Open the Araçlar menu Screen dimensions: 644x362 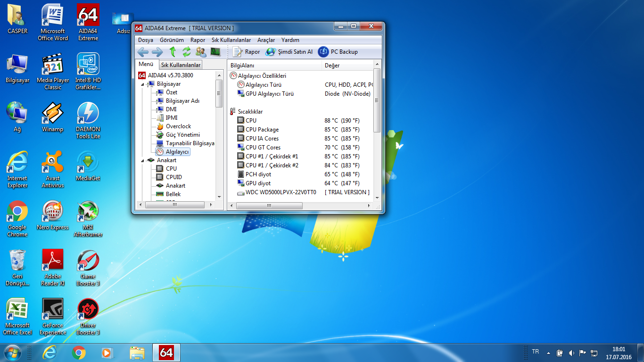266,40
